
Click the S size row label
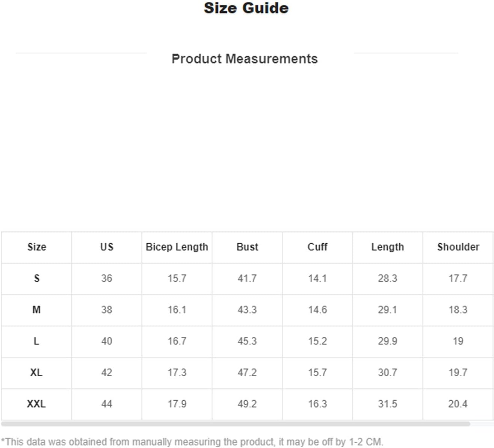36,279
